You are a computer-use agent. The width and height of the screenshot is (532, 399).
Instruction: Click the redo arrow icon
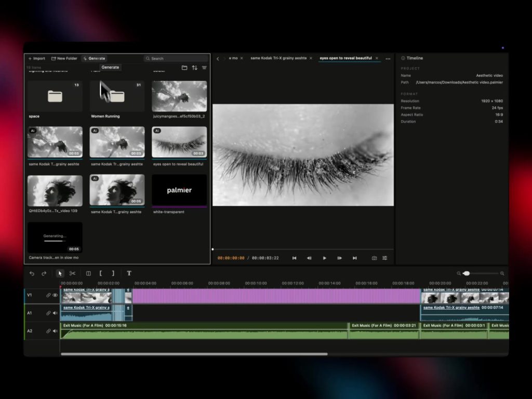point(44,273)
